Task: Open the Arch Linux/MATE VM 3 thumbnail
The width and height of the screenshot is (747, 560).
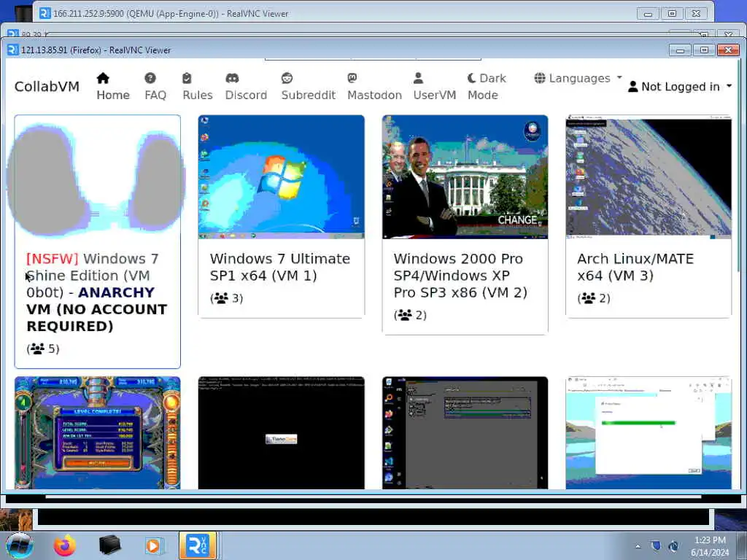Action: tap(649, 177)
